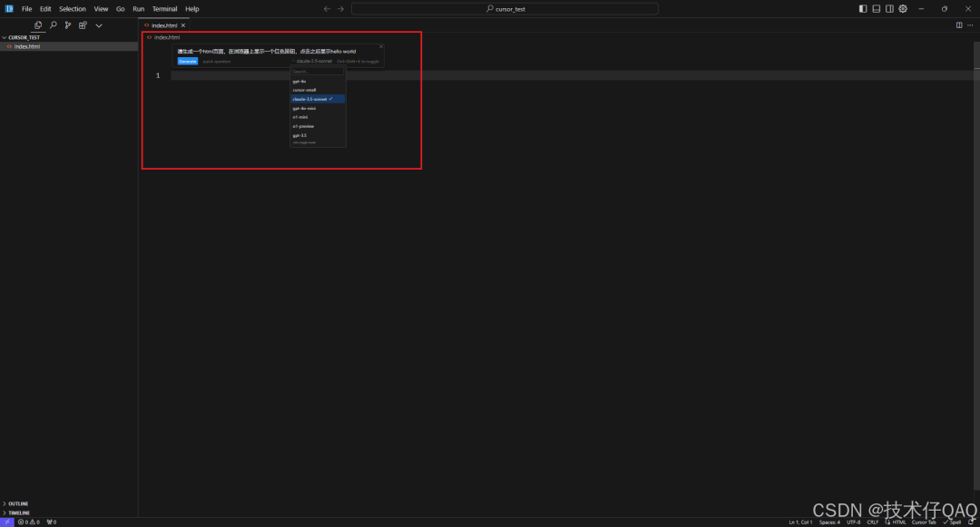980x527 pixels.
Task: Open the File menu
Action: pos(27,9)
